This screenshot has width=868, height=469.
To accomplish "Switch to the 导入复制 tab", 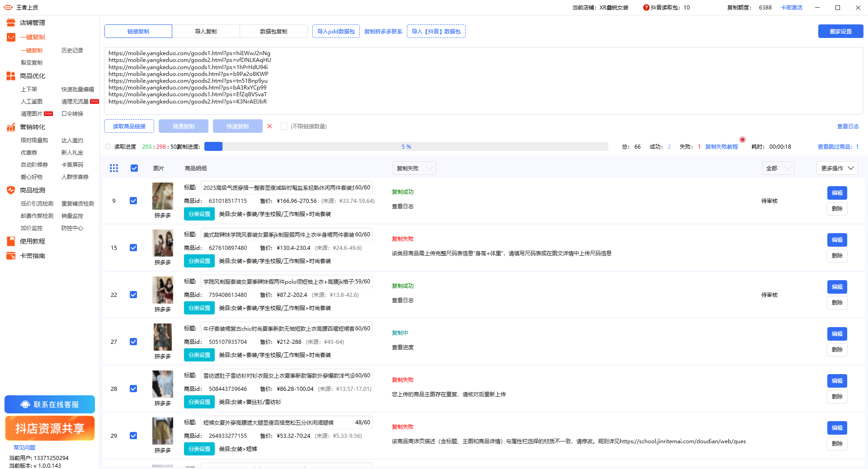I will tap(206, 31).
